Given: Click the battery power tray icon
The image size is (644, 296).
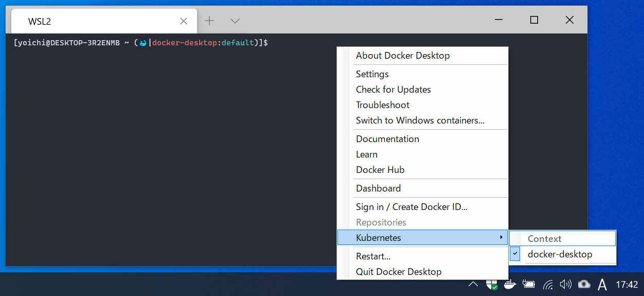Looking at the screenshot, I should point(528,284).
